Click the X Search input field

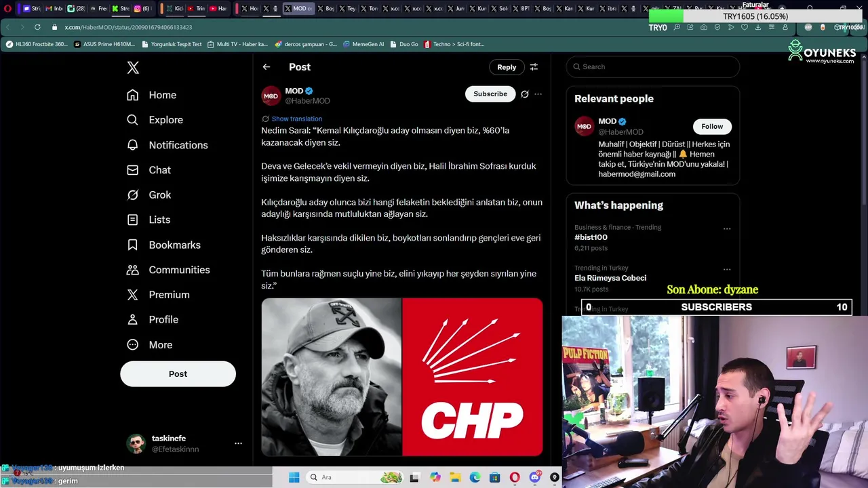click(x=653, y=66)
